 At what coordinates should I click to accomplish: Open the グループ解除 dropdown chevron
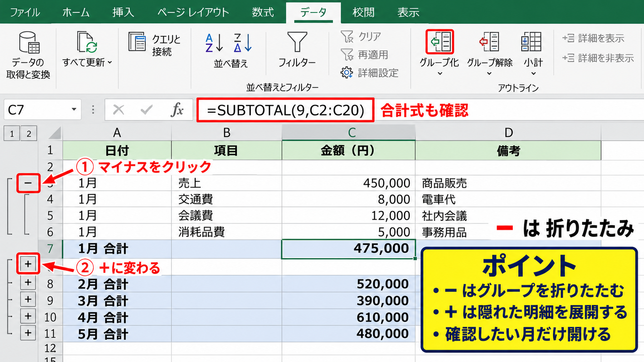[489, 73]
